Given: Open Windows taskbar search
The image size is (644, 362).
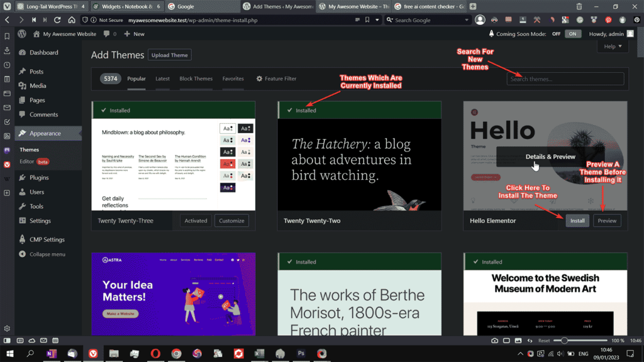Looking at the screenshot, I should click(30, 353).
